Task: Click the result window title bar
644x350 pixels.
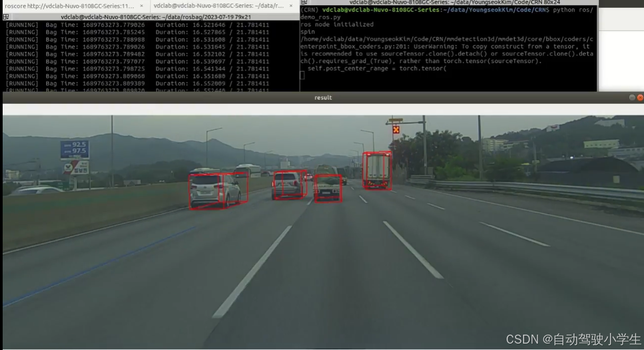Action: [x=323, y=98]
